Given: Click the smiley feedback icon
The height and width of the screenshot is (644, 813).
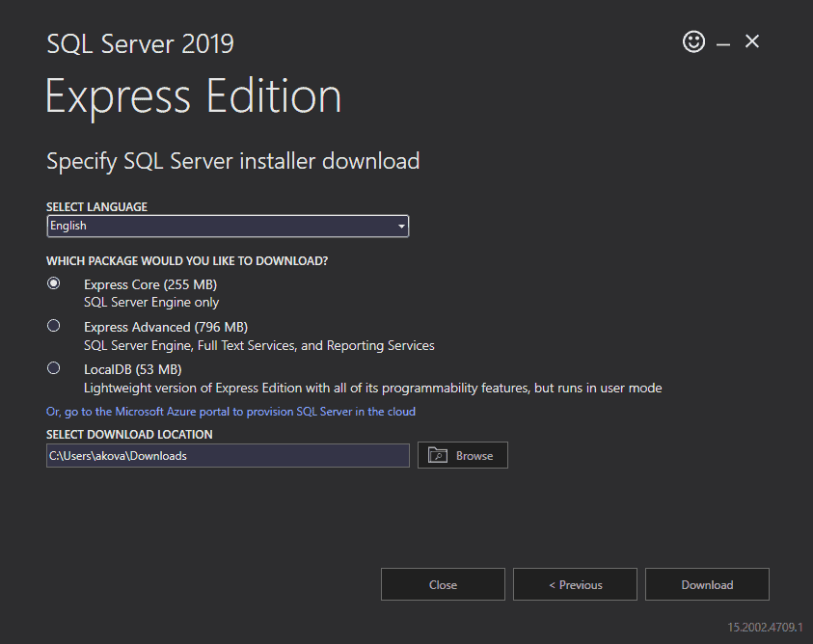Looking at the screenshot, I should (693, 42).
